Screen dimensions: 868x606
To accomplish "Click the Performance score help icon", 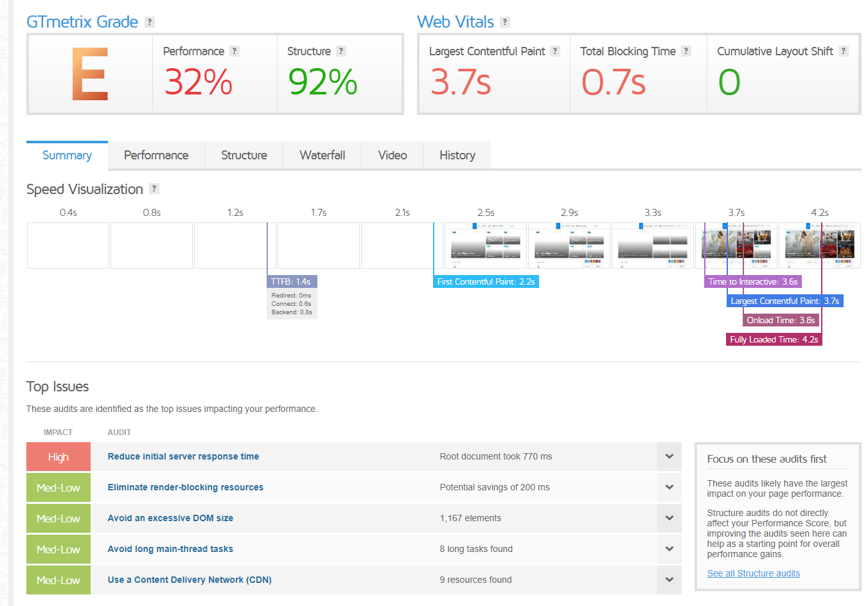I will point(235,51).
